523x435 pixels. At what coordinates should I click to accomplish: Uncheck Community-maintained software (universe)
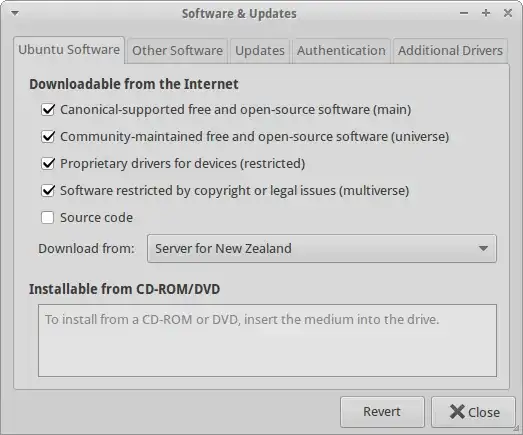pyautogui.click(x=48, y=136)
